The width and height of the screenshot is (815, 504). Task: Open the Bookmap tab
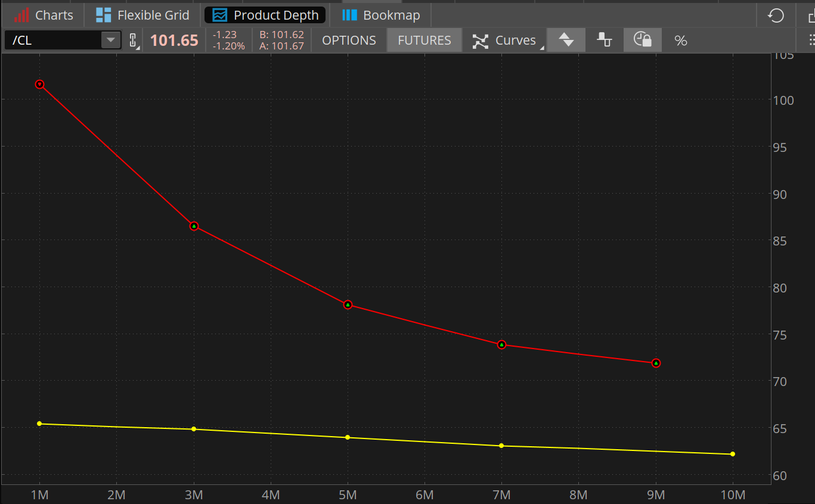click(x=381, y=15)
